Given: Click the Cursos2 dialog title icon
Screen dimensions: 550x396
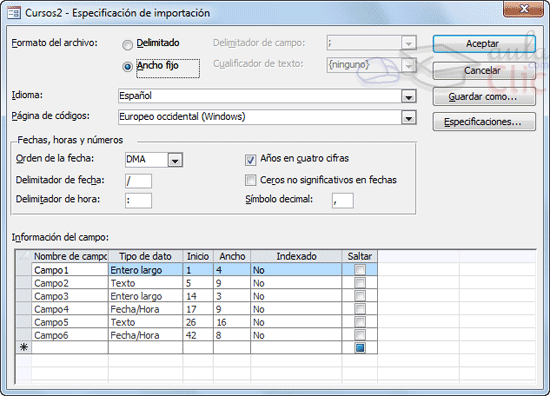Looking at the screenshot, I should [14, 13].
